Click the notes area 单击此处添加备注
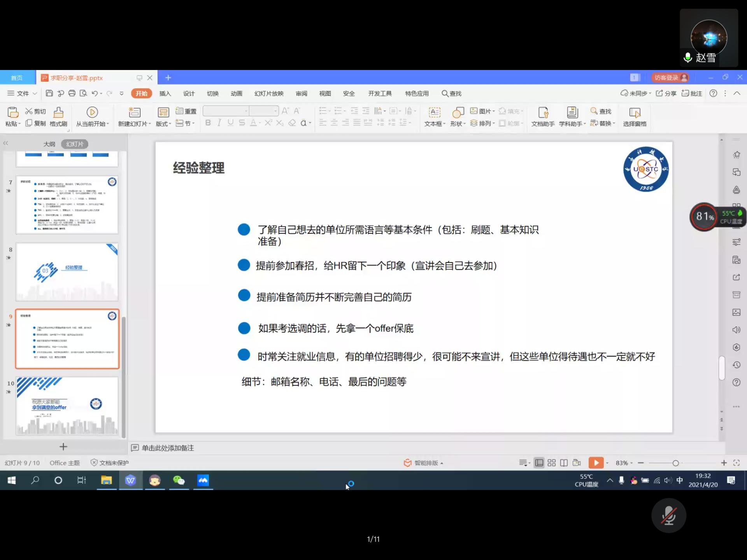747x560 pixels. pos(168,448)
